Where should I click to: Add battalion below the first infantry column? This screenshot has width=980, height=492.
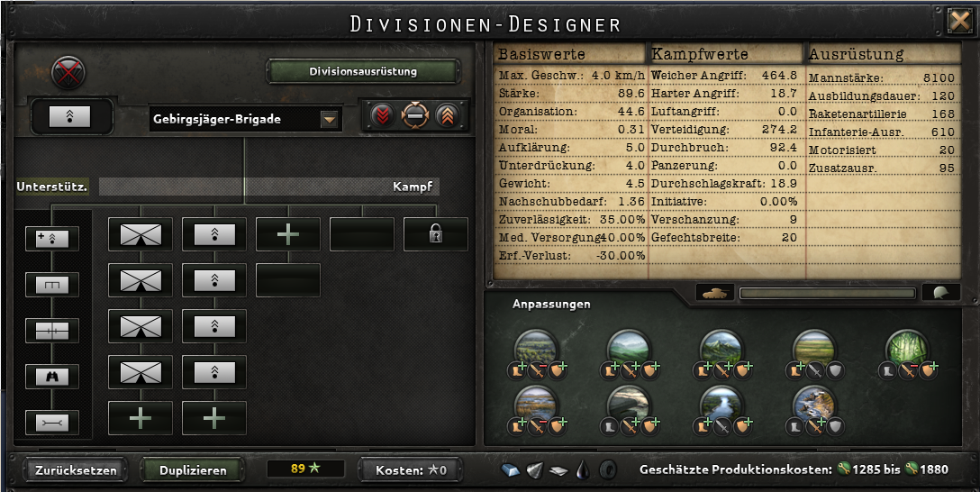click(x=141, y=418)
